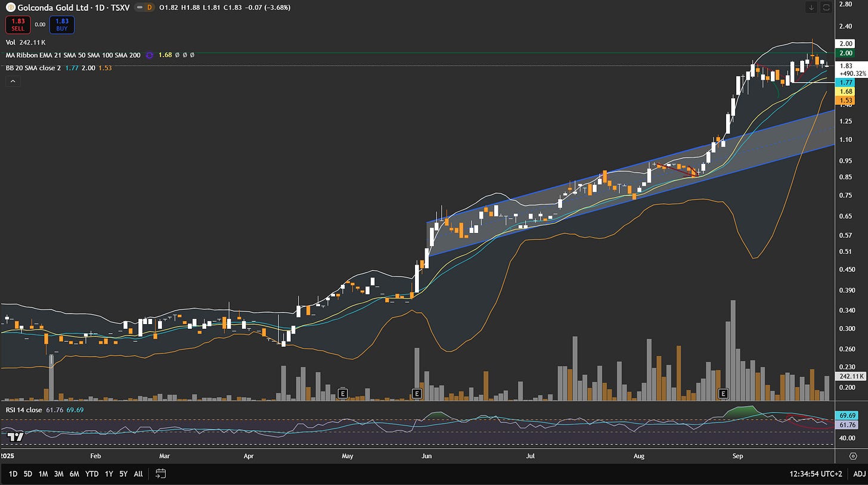Viewport: 868px width, 485px height.
Task: Click the 69.69 RSI axis label
Action: pyautogui.click(x=848, y=415)
